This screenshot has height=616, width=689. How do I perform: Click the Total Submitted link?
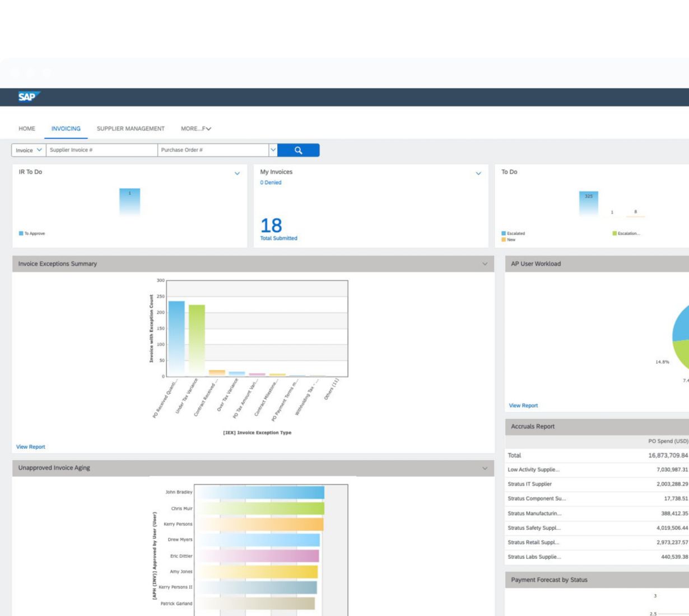(x=278, y=238)
